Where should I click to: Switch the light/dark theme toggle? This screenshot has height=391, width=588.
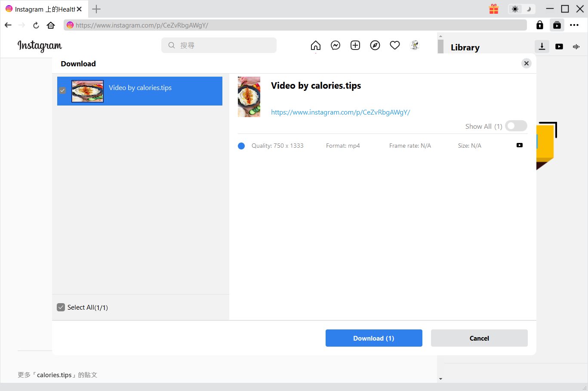(521, 9)
